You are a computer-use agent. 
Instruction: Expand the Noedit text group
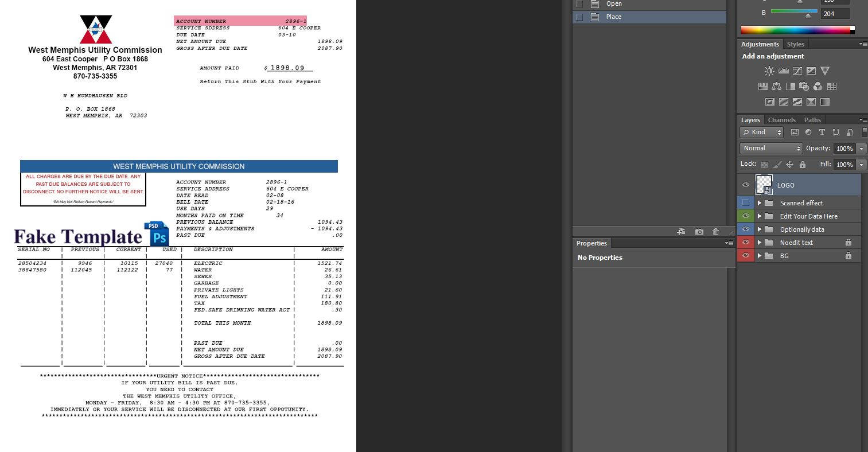tap(758, 242)
